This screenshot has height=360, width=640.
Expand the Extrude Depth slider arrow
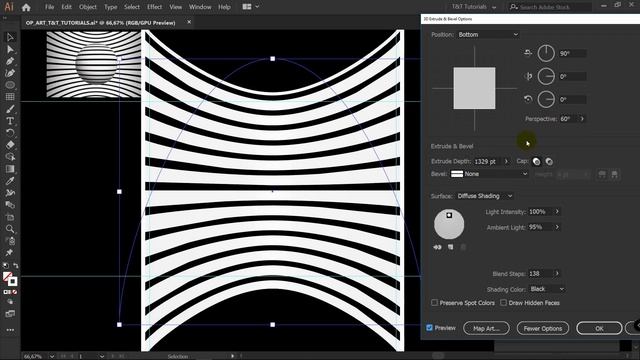[506, 161]
